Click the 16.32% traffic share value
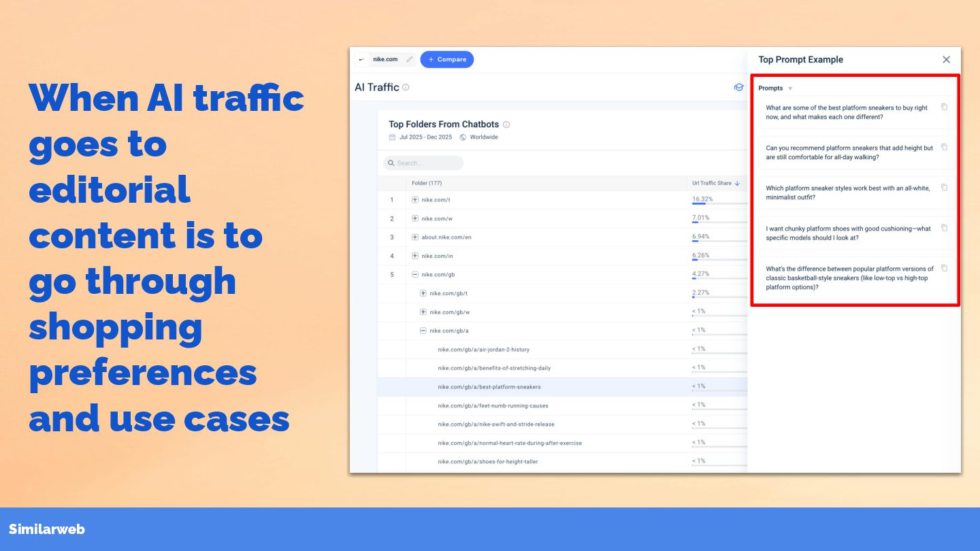Viewport: 980px width, 551px height. point(702,199)
